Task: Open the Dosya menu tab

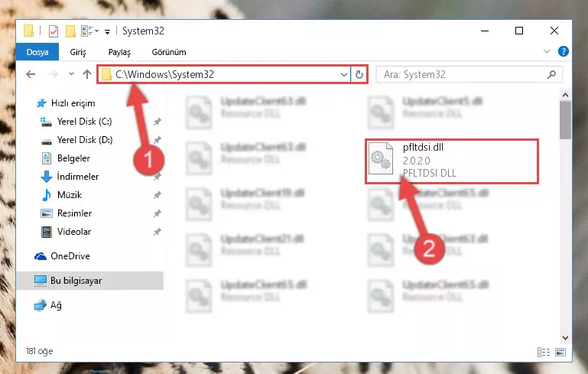Action: pos(37,52)
